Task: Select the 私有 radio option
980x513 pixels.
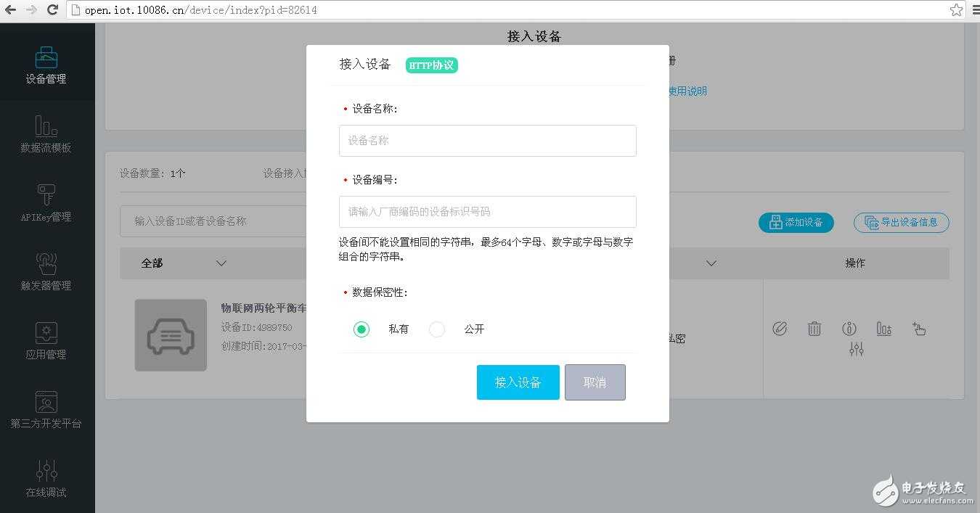Action: (x=362, y=329)
